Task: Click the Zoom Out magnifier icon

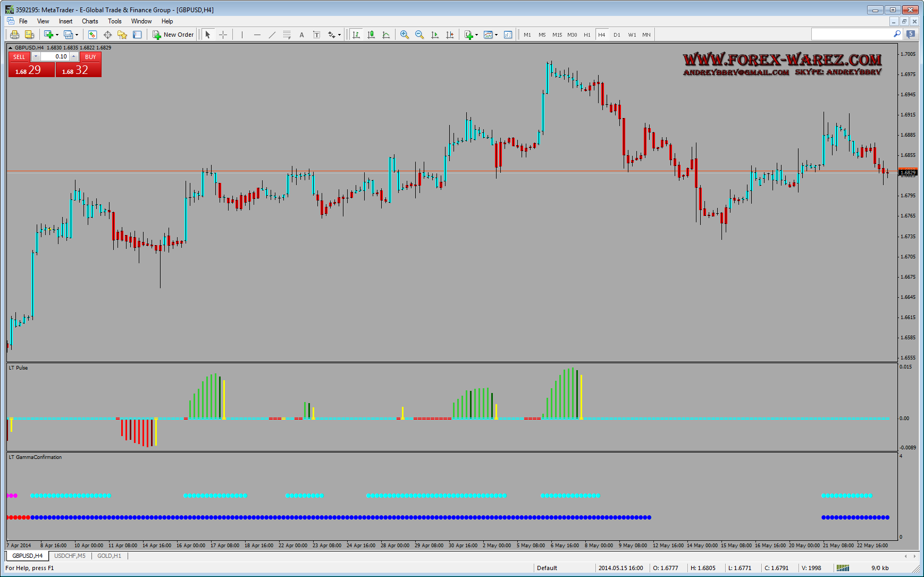Action: click(x=419, y=35)
